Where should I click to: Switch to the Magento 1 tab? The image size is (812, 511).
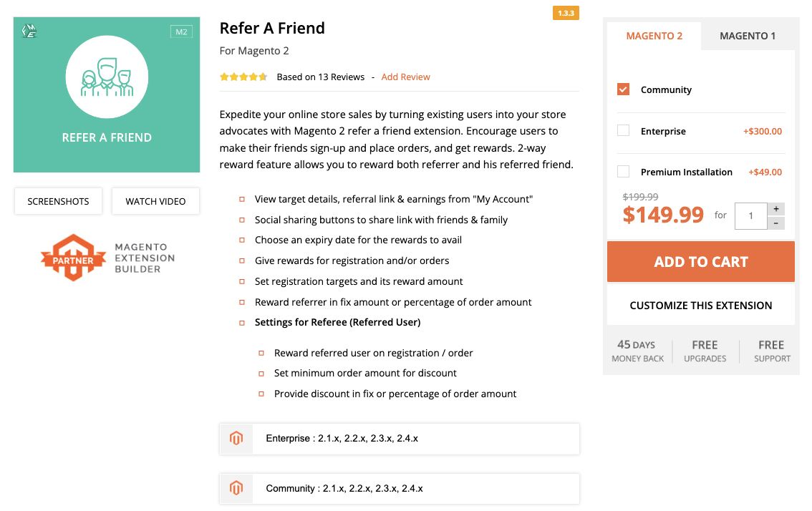coord(747,36)
